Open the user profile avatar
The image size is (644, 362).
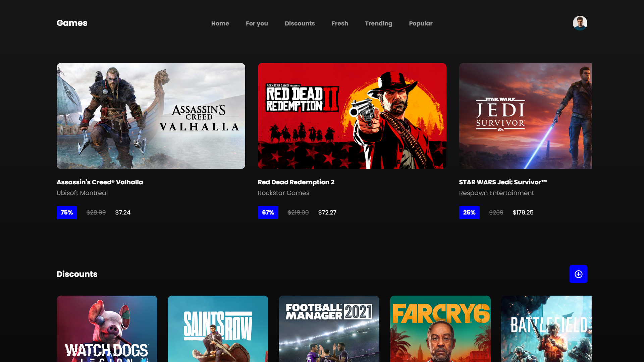coord(580,23)
